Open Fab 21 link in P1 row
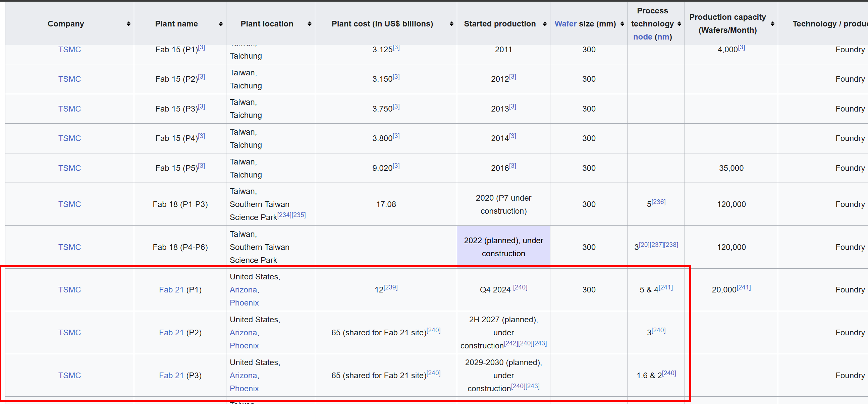 (171, 290)
